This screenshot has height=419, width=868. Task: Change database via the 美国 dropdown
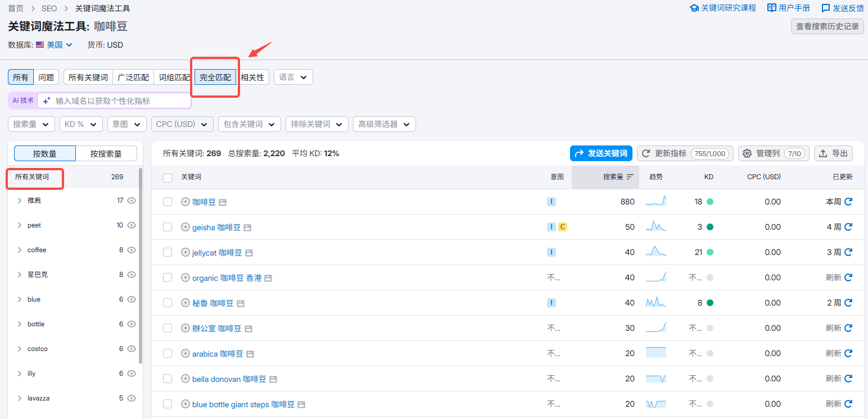pyautogui.click(x=54, y=44)
